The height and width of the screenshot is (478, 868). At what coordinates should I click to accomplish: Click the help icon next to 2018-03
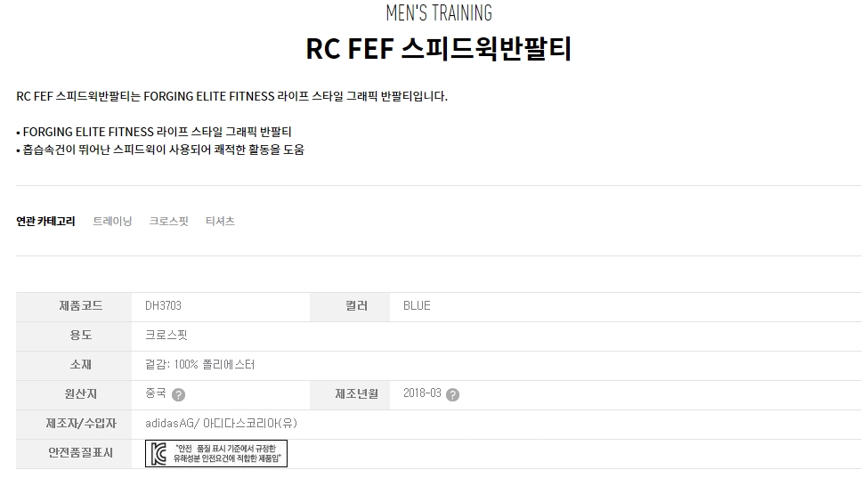[x=452, y=394]
